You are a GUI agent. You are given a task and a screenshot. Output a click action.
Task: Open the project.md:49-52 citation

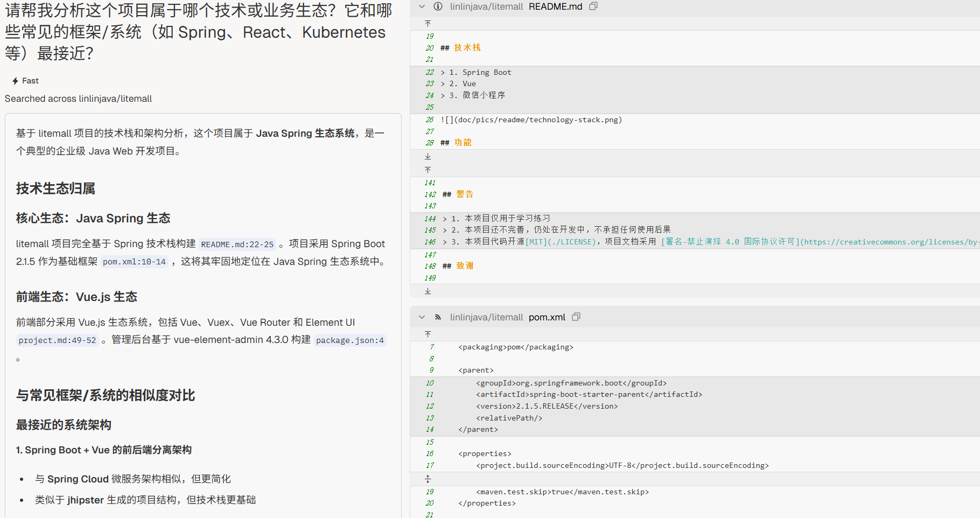pyautogui.click(x=57, y=340)
